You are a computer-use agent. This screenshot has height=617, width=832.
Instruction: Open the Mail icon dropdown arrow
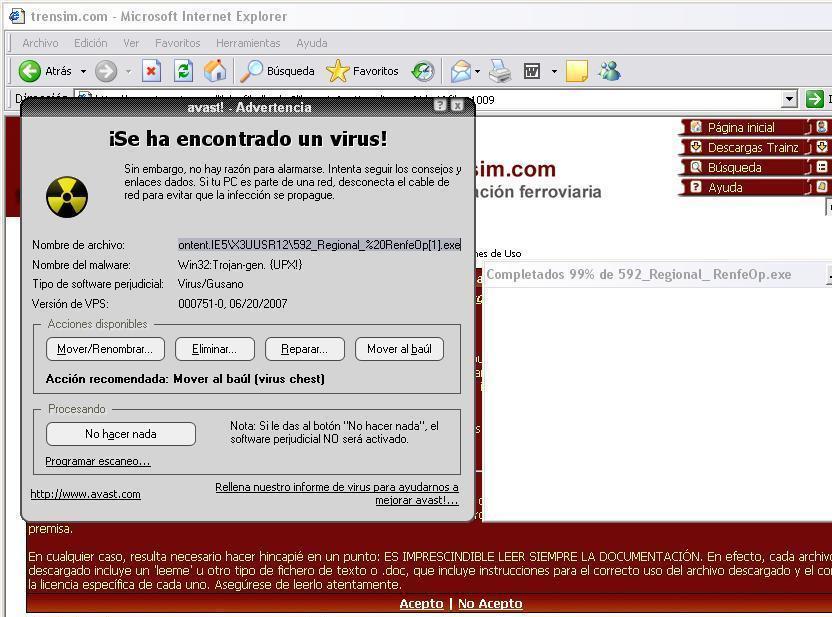[x=477, y=71]
